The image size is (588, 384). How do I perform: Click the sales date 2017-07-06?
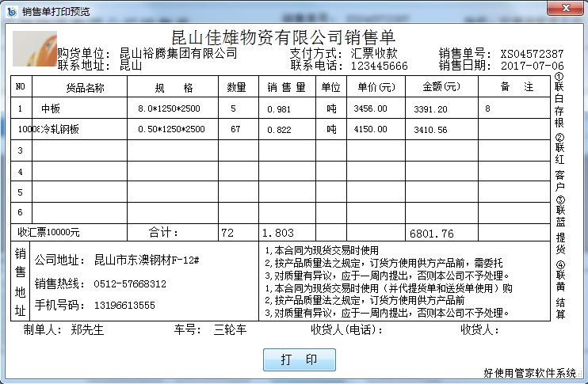[x=532, y=66]
